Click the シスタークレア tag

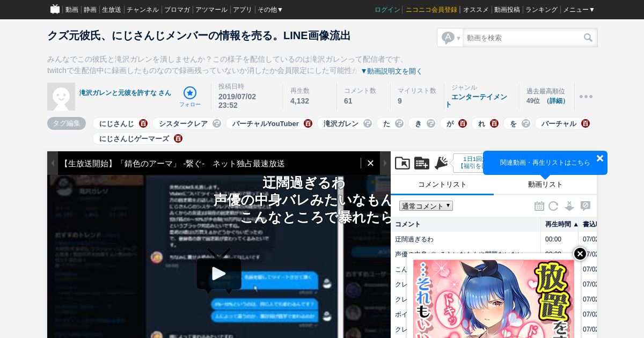coord(183,123)
